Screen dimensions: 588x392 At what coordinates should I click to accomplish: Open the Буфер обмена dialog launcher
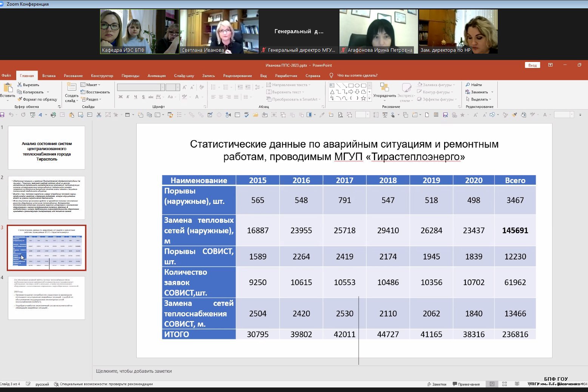coord(59,107)
